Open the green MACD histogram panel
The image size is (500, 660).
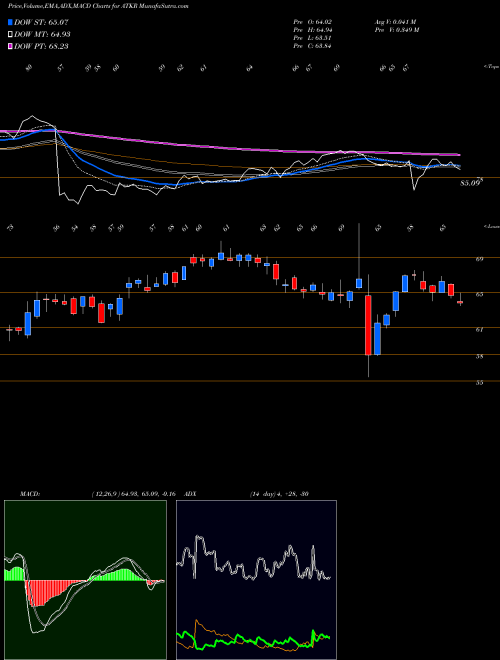click(85, 580)
